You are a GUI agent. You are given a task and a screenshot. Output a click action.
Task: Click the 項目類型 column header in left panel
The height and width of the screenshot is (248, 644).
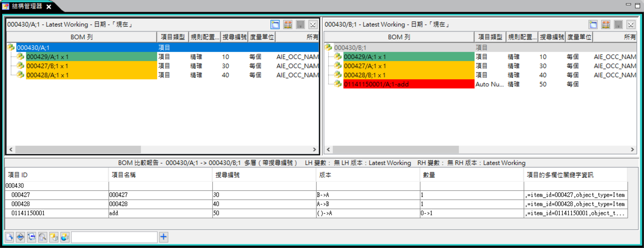(173, 37)
